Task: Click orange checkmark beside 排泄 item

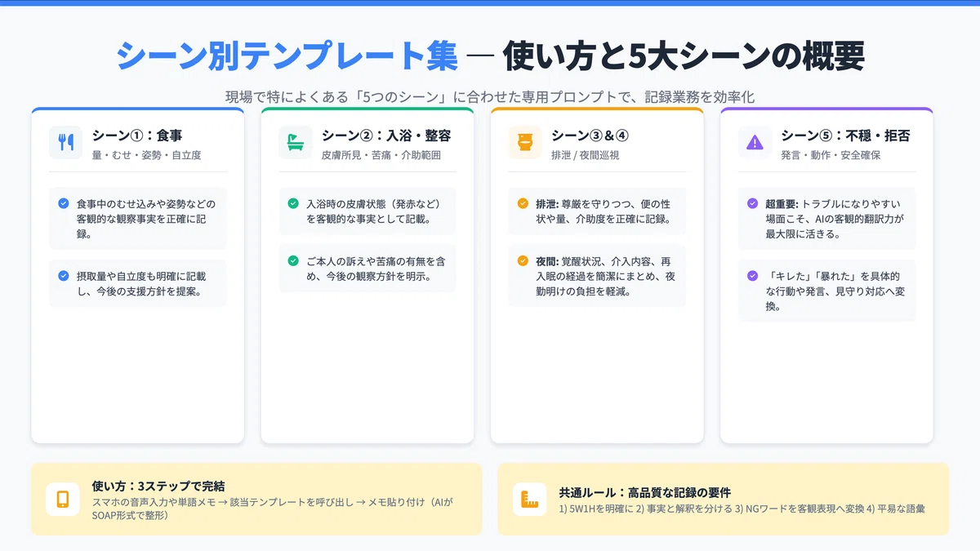Action: click(x=523, y=203)
